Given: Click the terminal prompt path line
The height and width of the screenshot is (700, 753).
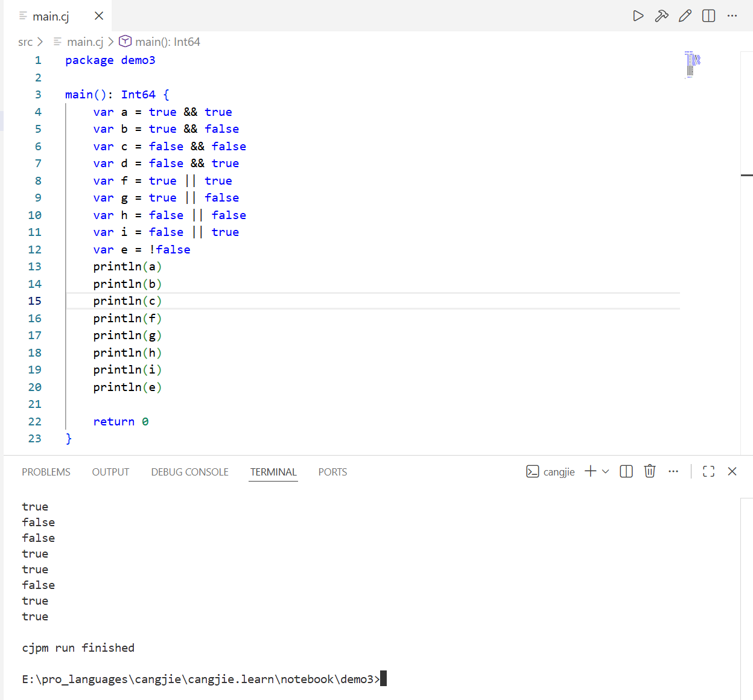Looking at the screenshot, I should [x=201, y=679].
